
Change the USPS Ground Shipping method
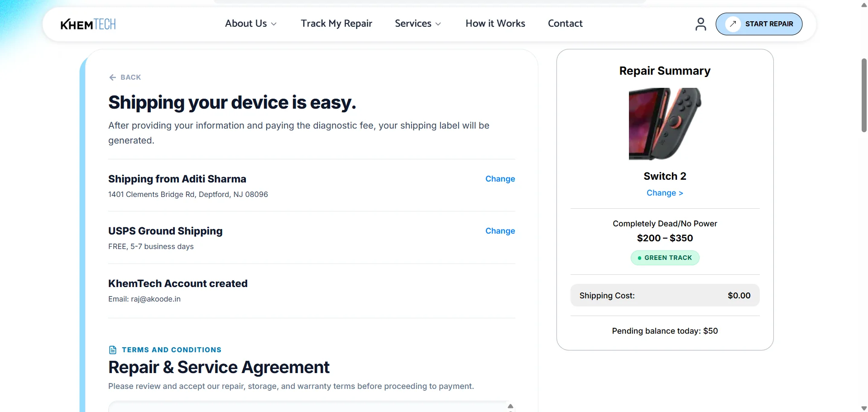click(x=500, y=231)
